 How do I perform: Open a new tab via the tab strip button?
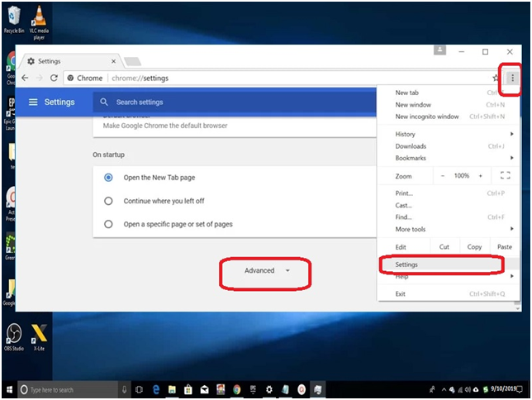(x=133, y=61)
